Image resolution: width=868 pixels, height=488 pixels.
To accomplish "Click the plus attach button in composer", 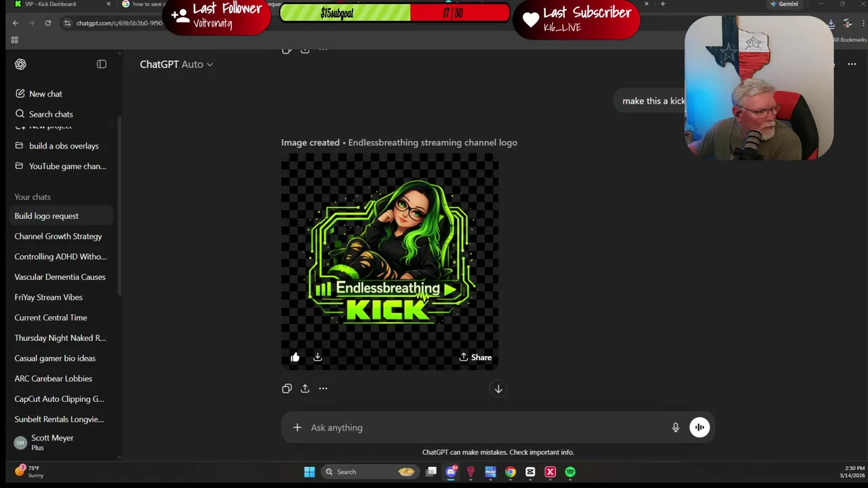I will [x=297, y=428].
